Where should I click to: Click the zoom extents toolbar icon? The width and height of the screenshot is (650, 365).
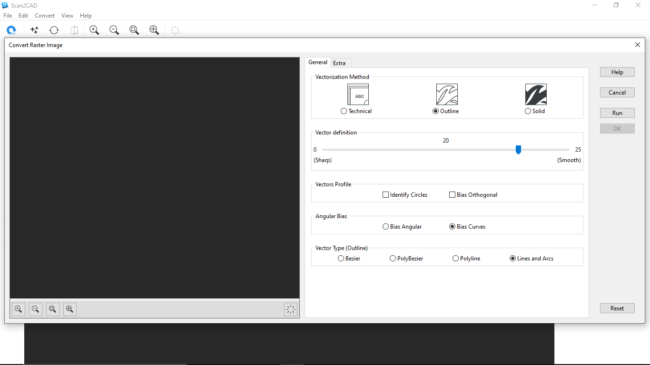[x=154, y=30]
